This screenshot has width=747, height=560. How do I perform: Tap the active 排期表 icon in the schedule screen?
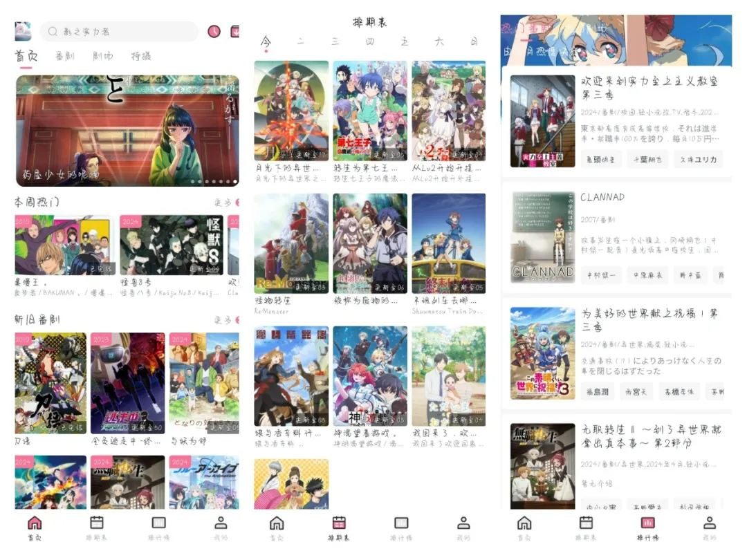tap(339, 523)
